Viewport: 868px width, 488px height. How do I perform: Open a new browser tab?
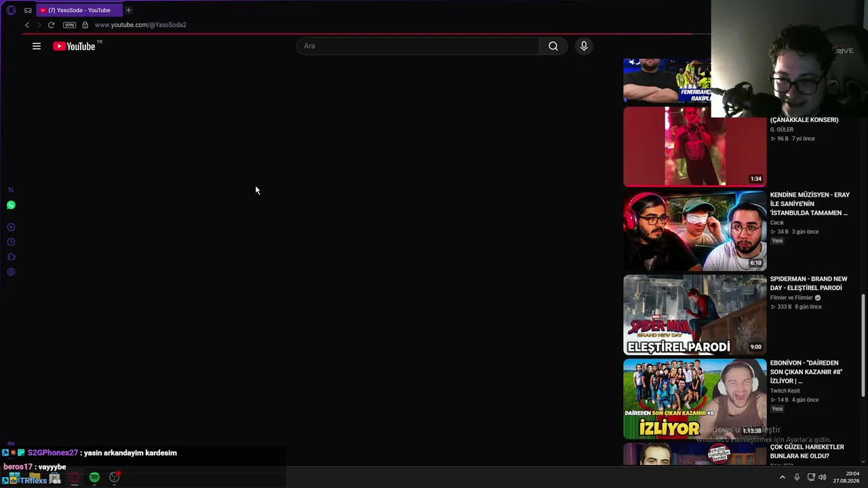128,10
